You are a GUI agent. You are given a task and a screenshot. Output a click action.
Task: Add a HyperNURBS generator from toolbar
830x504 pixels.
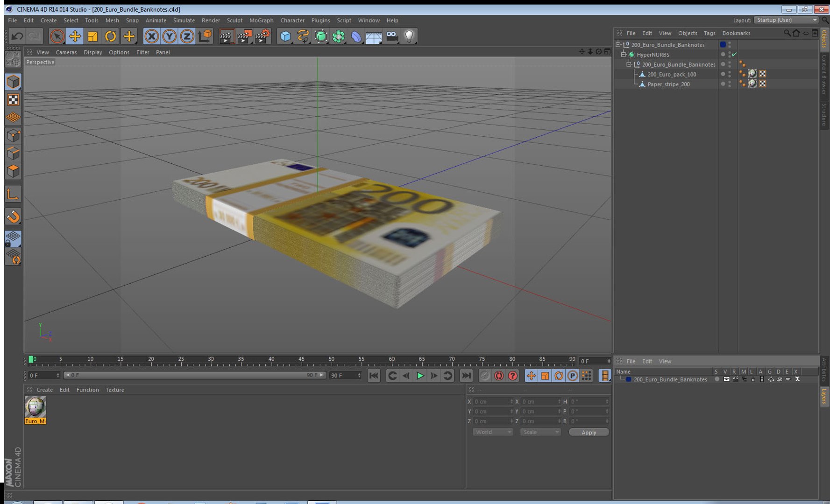pyautogui.click(x=321, y=36)
